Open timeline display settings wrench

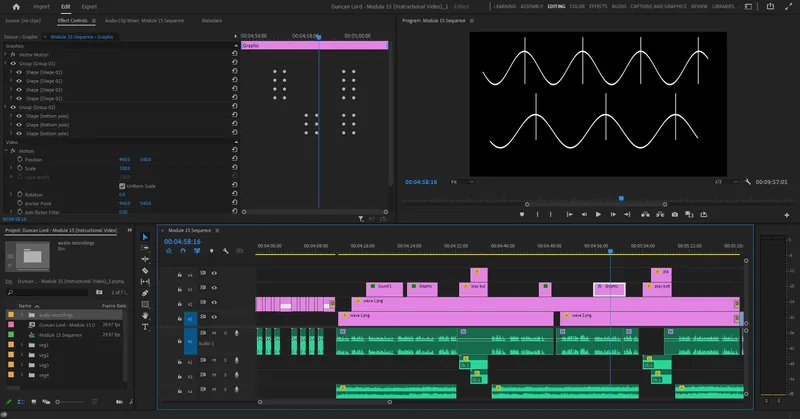coord(226,251)
